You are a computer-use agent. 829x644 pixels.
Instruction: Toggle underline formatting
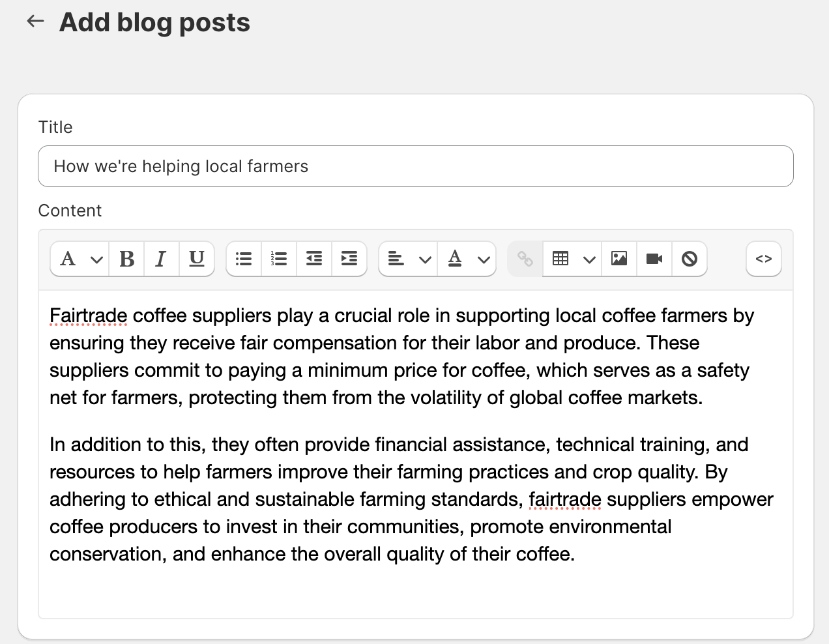[x=197, y=259]
